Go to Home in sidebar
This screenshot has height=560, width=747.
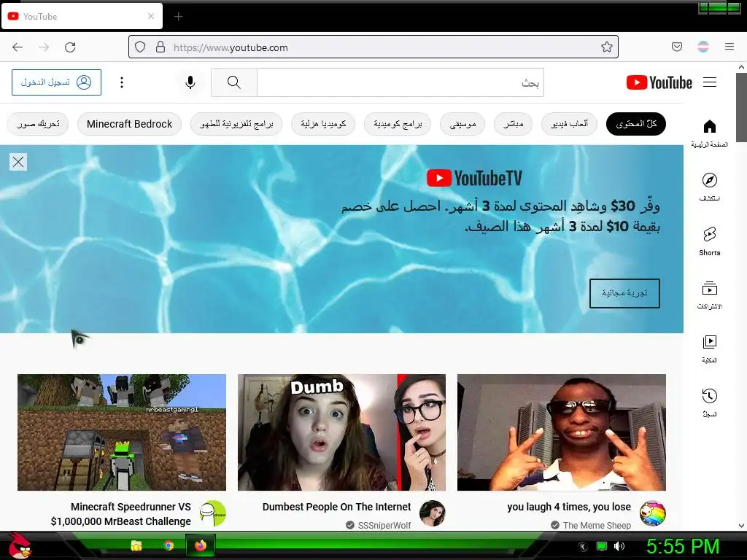point(709,133)
